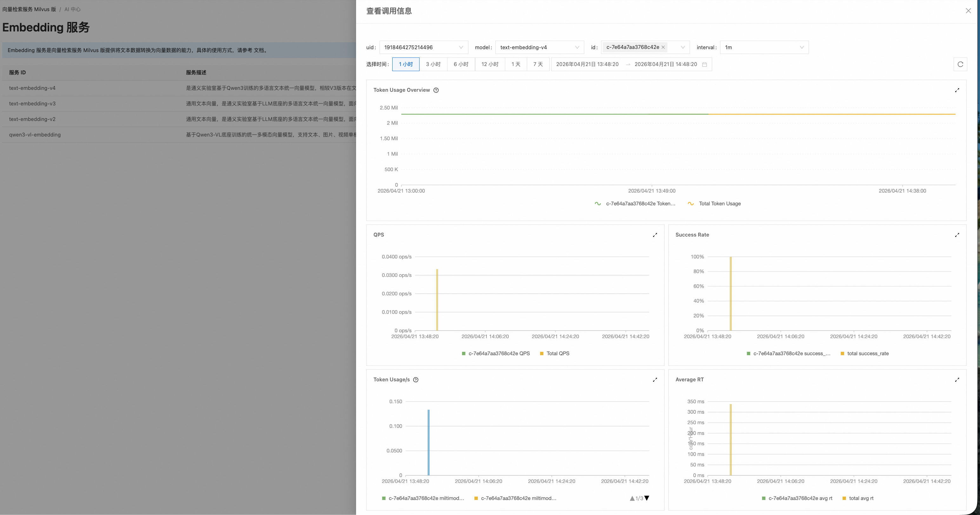Toggle Total Token Usage legend series
This screenshot has height=515, width=980.
(x=714, y=204)
